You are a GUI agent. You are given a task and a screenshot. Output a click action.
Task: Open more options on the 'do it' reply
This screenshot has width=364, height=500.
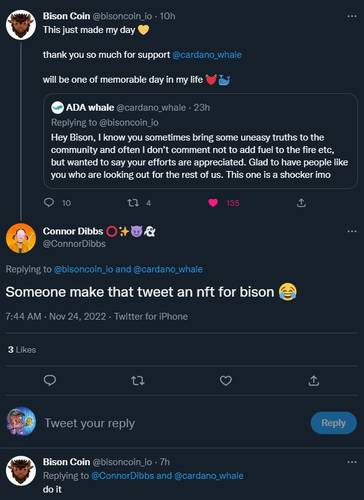pyautogui.click(x=352, y=462)
